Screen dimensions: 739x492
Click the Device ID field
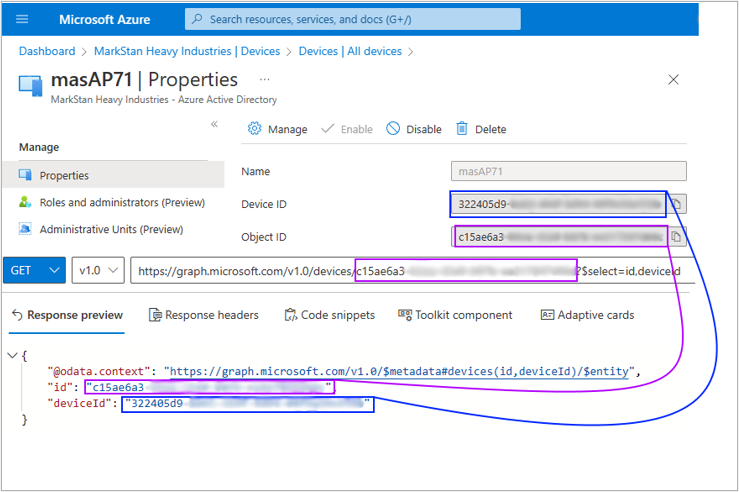tap(558, 204)
